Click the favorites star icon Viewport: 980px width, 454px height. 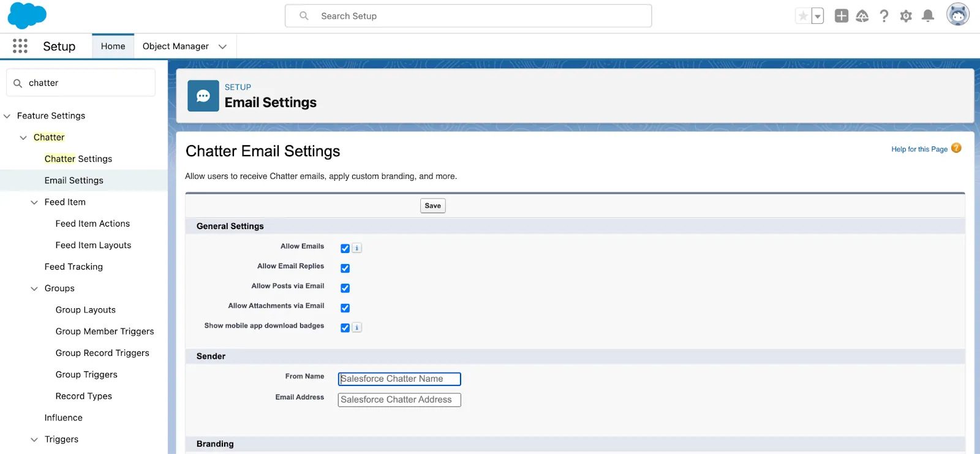(803, 16)
